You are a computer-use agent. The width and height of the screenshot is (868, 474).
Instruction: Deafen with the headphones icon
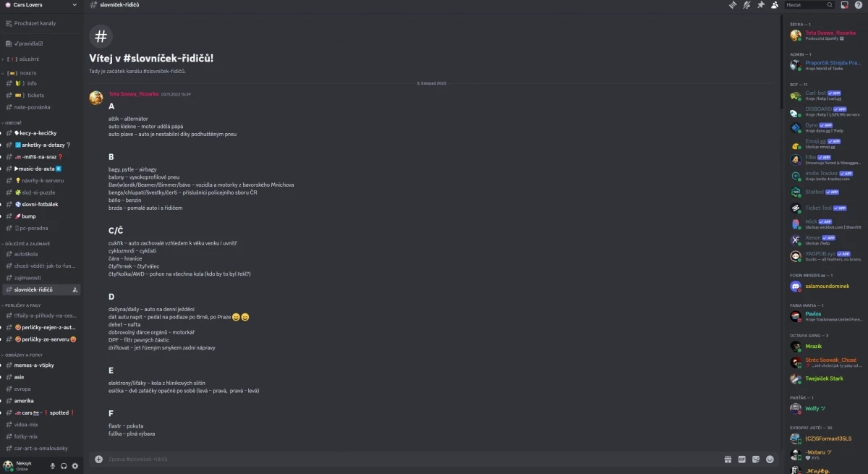[x=64, y=465]
